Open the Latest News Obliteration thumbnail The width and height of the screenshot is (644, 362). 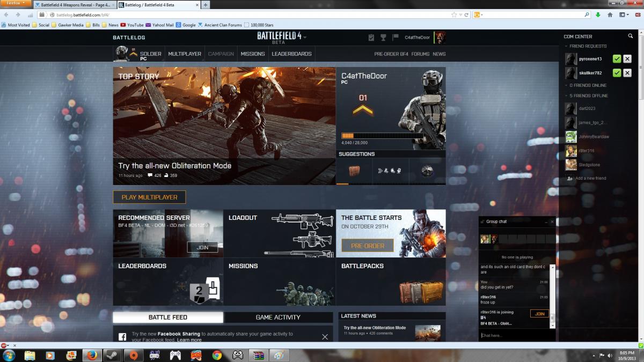427,333
